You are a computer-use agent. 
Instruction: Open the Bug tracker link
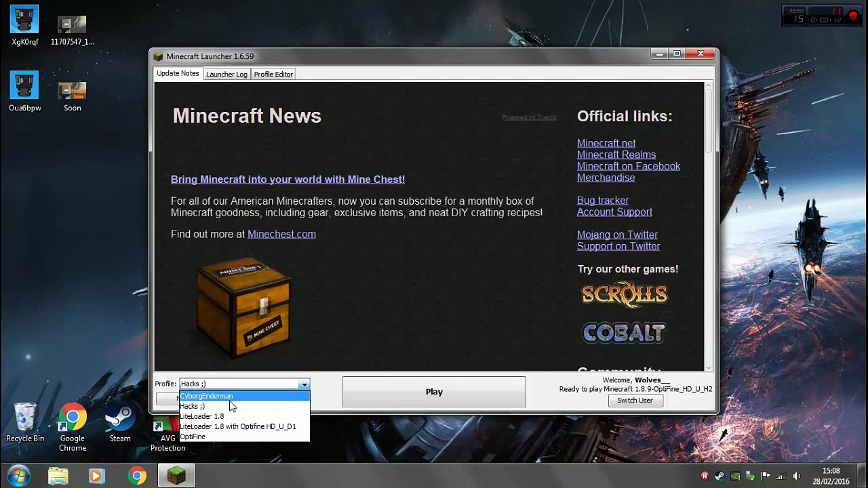603,201
